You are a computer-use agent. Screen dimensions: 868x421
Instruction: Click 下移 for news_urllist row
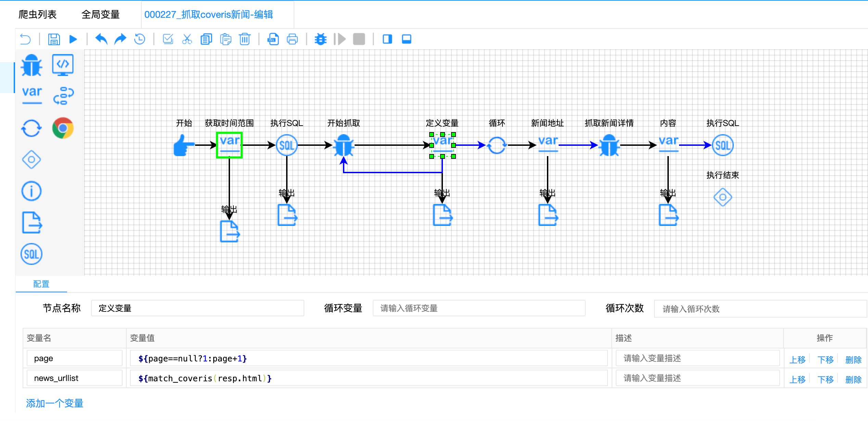click(x=825, y=380)
